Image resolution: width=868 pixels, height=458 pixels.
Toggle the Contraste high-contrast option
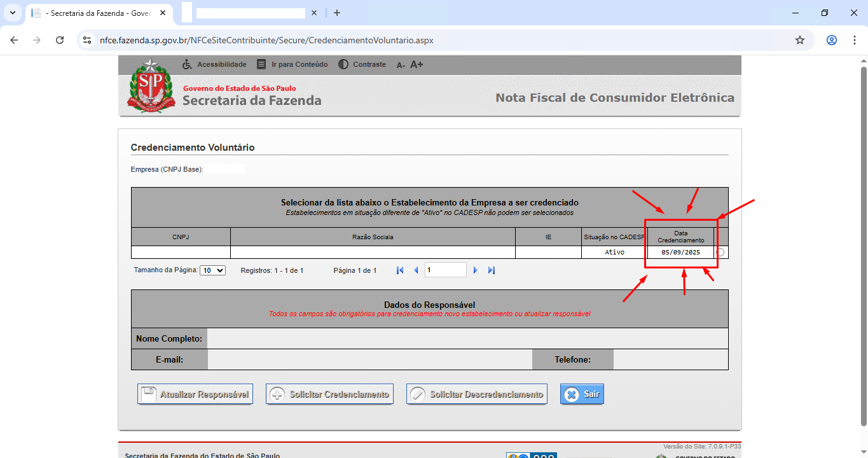pyautogui.click(x=362, y=64)
